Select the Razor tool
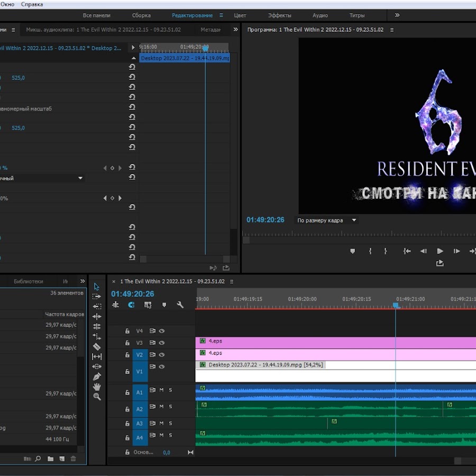476x476 pixels. tap(97, 346)
